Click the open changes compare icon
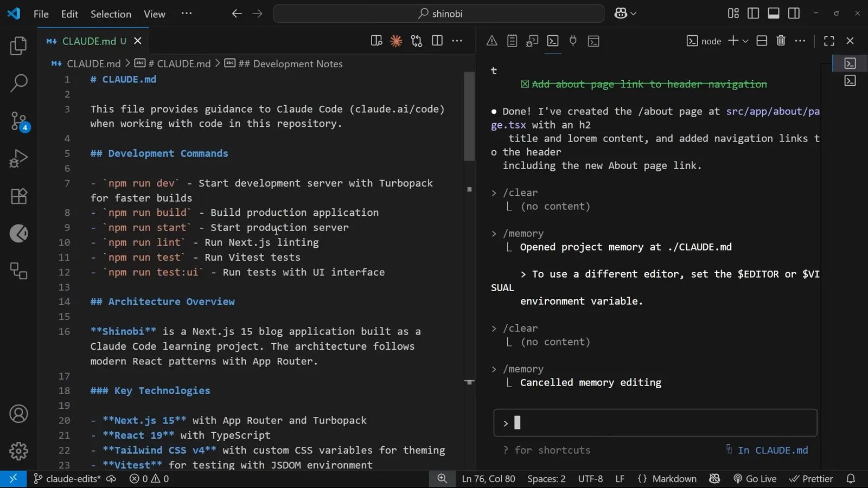Viewport: 868px width, 488px height. [417, 41]
